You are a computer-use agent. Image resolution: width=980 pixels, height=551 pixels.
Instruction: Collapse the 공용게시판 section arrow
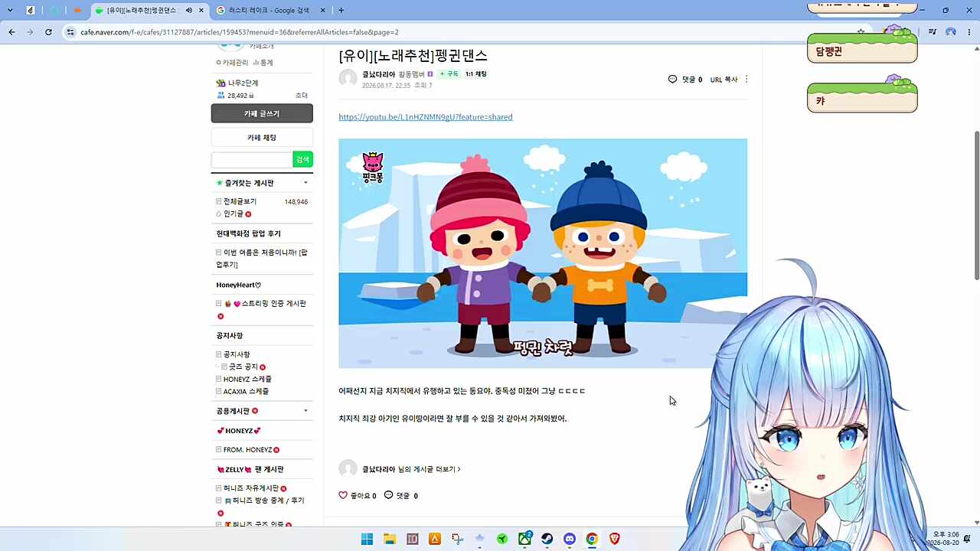tap(305, 411)
